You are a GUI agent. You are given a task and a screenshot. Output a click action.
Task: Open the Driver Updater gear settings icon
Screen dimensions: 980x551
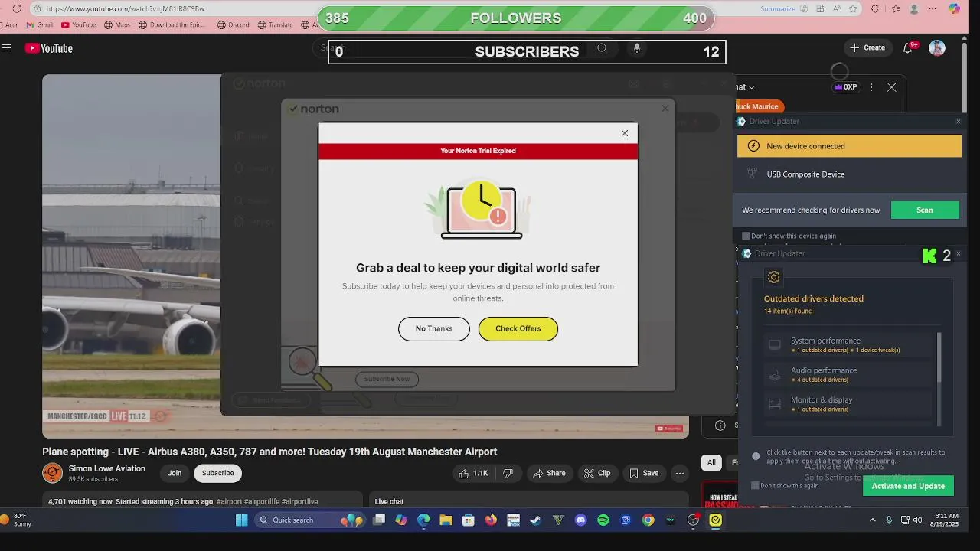coord(773,277)
